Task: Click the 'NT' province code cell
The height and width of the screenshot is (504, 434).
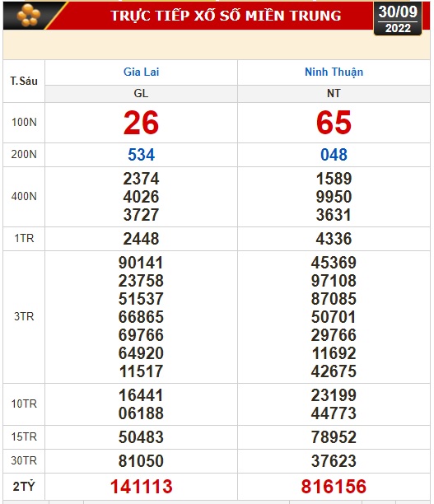Action: coord(334,94)
